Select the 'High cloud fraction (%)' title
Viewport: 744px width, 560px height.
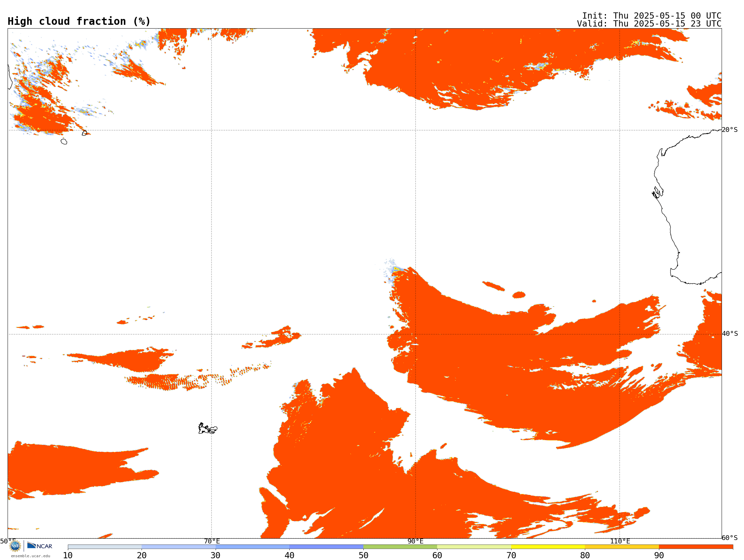(79, 21)
